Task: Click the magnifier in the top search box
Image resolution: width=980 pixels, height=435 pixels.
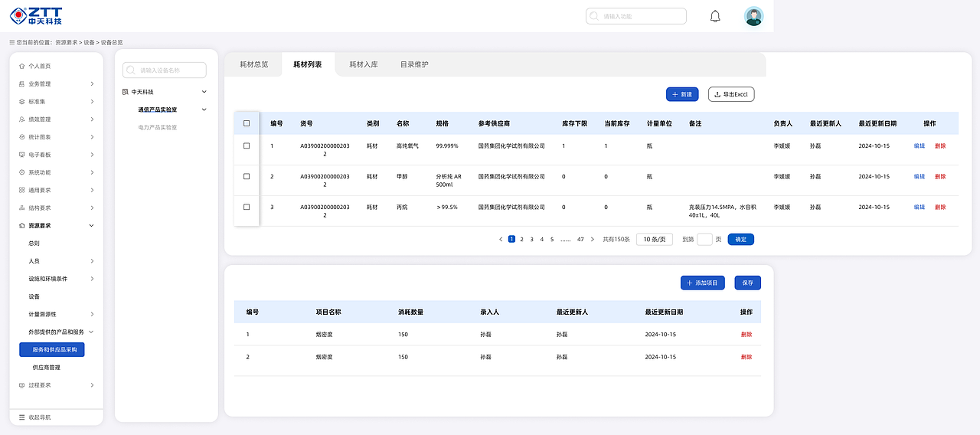Action: 594,16
